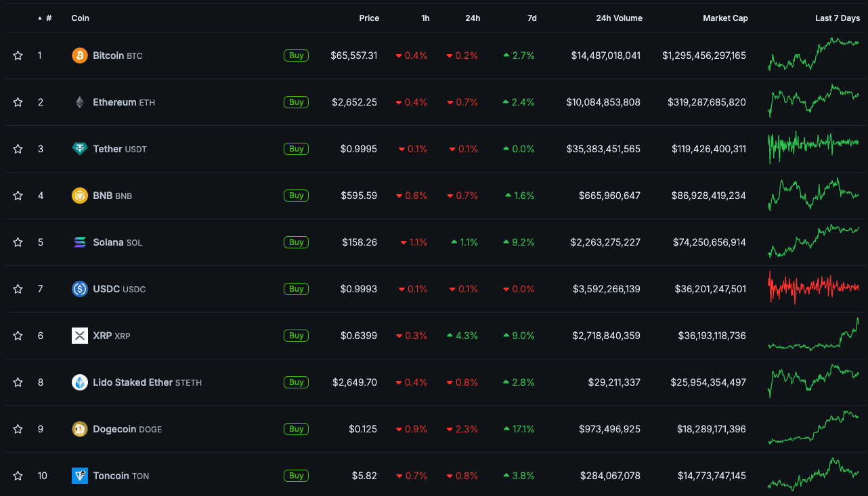Open the Dogecoin DOGE coin page link
The width and height of the screenshot is (868, 496).
(127, 429)
